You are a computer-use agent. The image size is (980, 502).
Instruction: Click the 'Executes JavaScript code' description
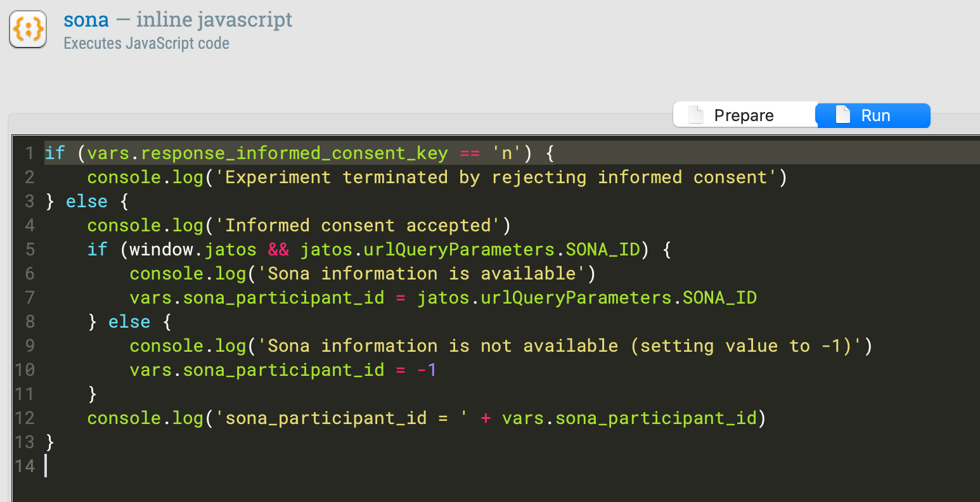coord(146,44)
